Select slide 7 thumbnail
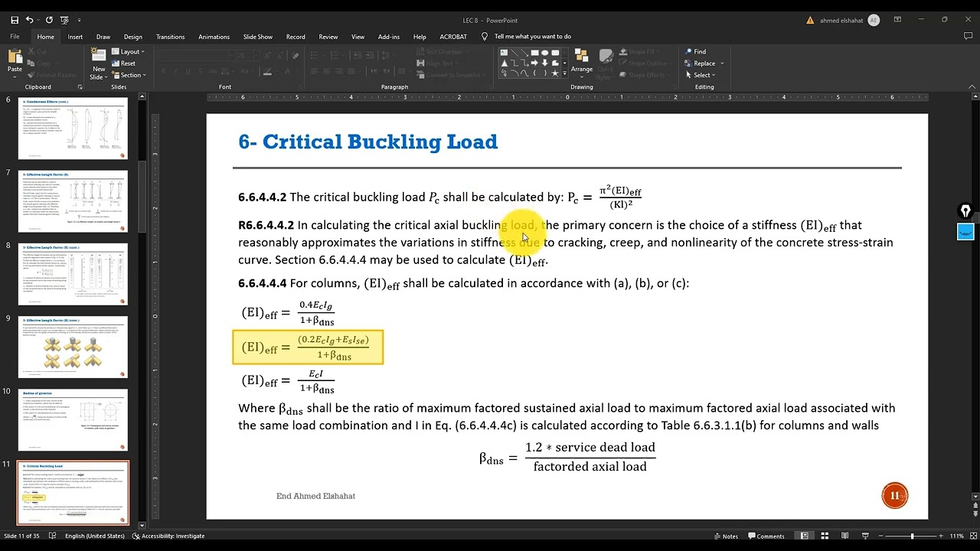Image resolution: width=980 pixels, height=551 pixels. [73, 201]
